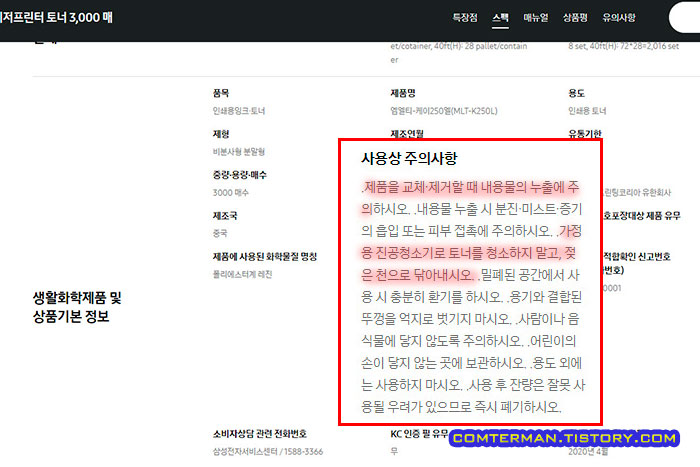Click the value '2020년 4월'

(588, 451)
